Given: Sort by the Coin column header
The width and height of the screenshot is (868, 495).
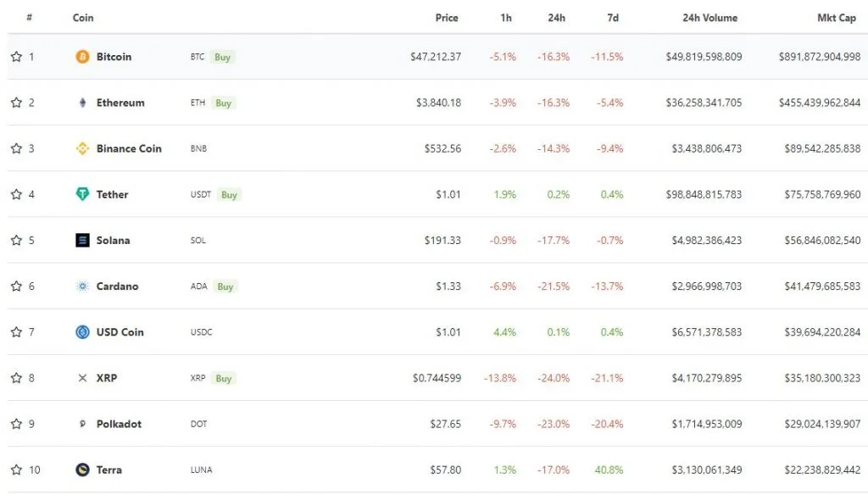Looking at the screenshot, I should click(x=83, y=18).
